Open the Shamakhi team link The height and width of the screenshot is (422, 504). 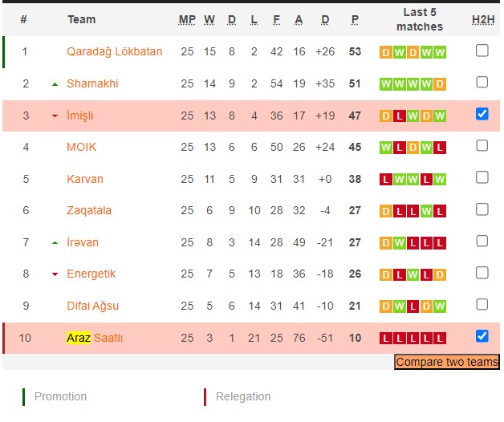click(92, 83)
